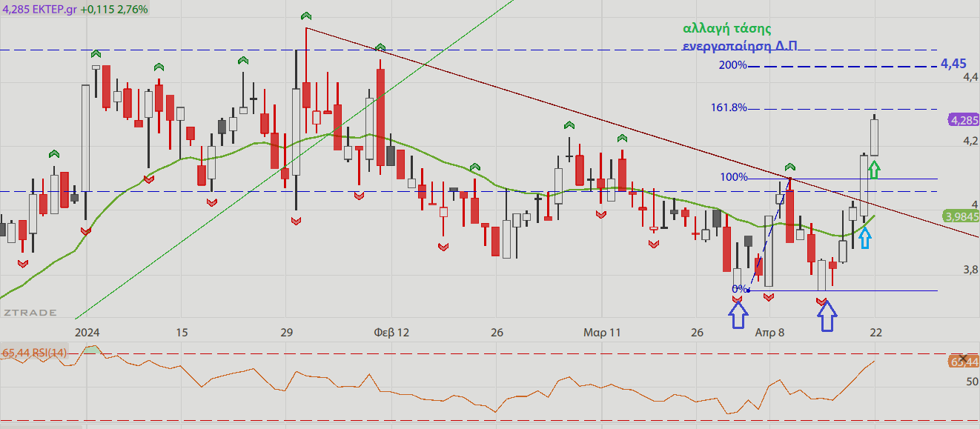Screen dimensions: 980x429
Task: Click the 22 date axis label
Action: coord(875,333)
